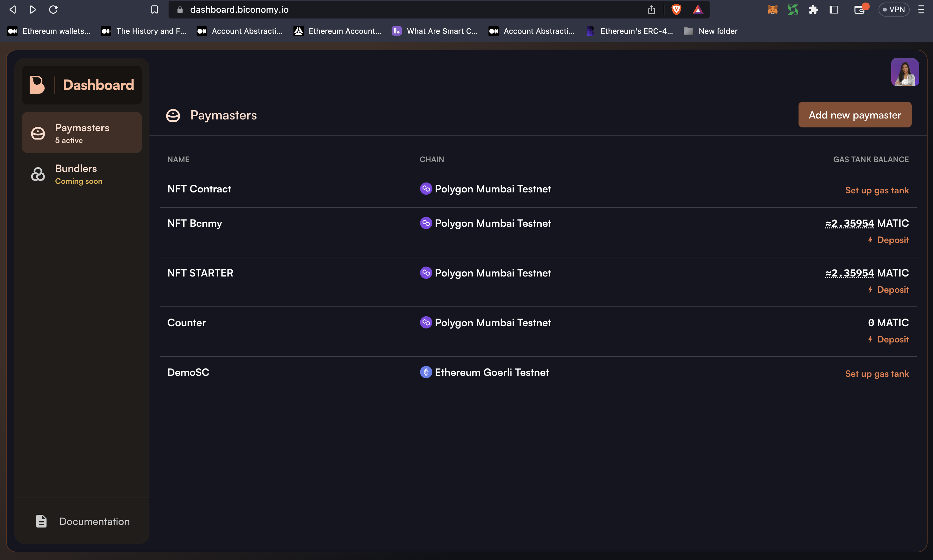
Task: Click the user profile avatar thumbnail
Action: coord(905,72)
